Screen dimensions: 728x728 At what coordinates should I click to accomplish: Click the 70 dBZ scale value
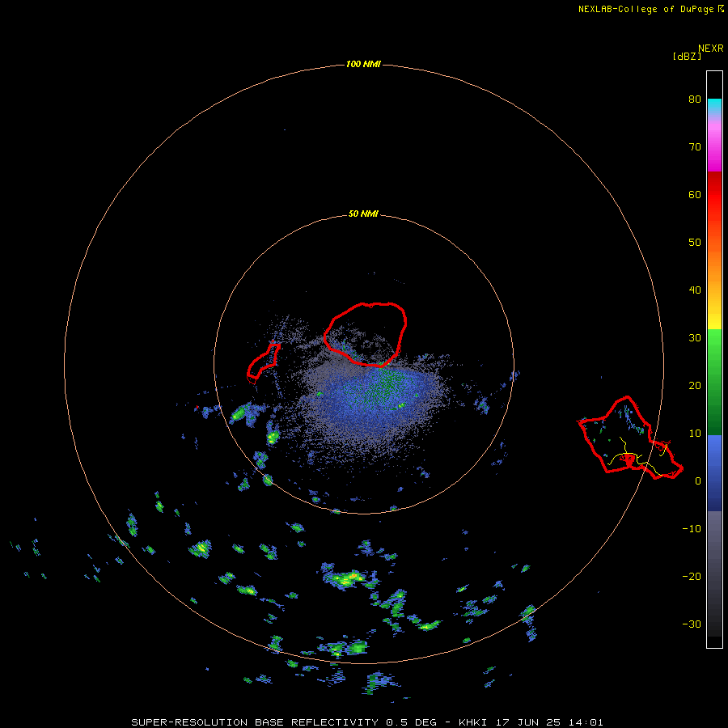click(x=695, y=146)
